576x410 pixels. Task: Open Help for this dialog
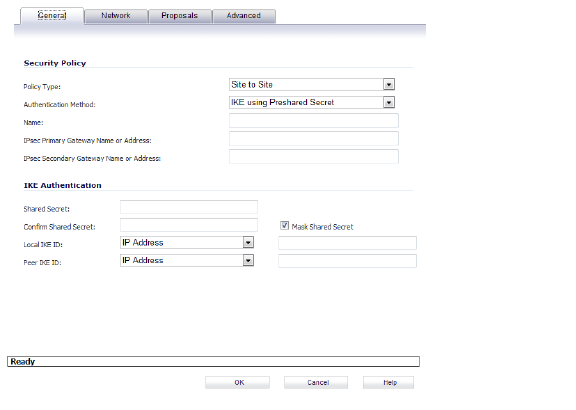[x=388, y=382]
